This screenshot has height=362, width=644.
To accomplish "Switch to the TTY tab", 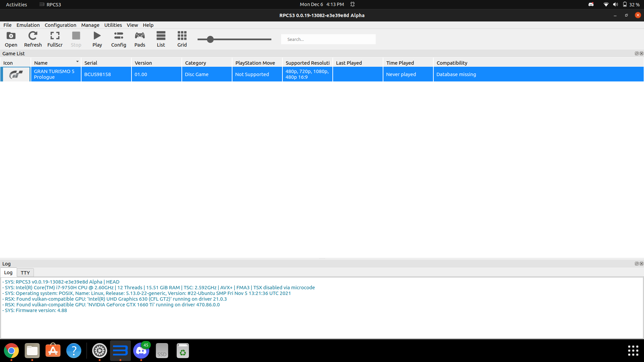I will click(x=25, y=273).
